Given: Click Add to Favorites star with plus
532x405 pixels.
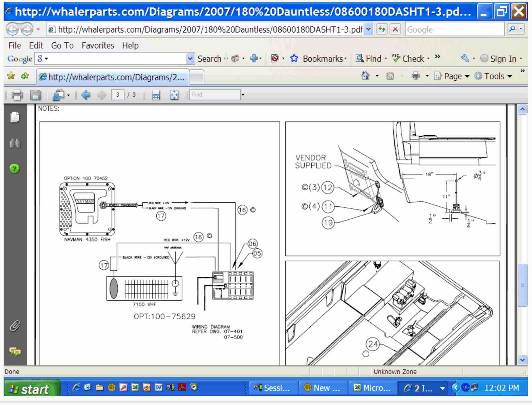Looking at the screenshot, I should (25, 76).
